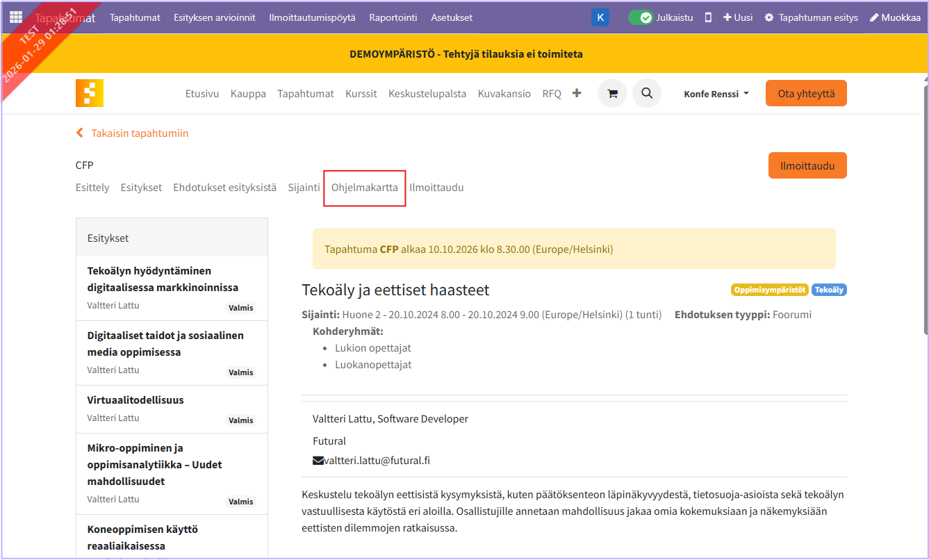
Task: Select the Ehdotukset esityksistä tab
Action: [224, 188]
